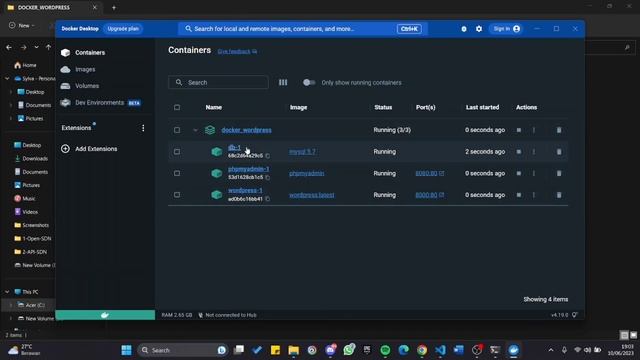The height and width of the screenshot is (360, 640).
Task: Click the Docker whale engine status
Action: tap(105, 315)
